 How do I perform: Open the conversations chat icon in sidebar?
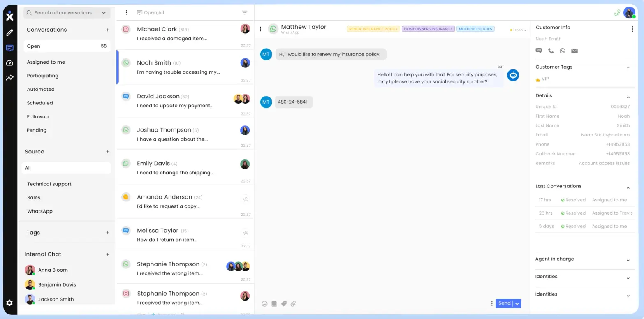coord(9,48)
